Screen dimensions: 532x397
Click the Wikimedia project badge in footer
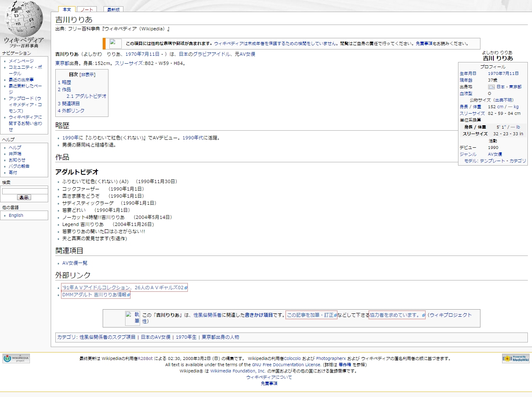tap(16, 359)
